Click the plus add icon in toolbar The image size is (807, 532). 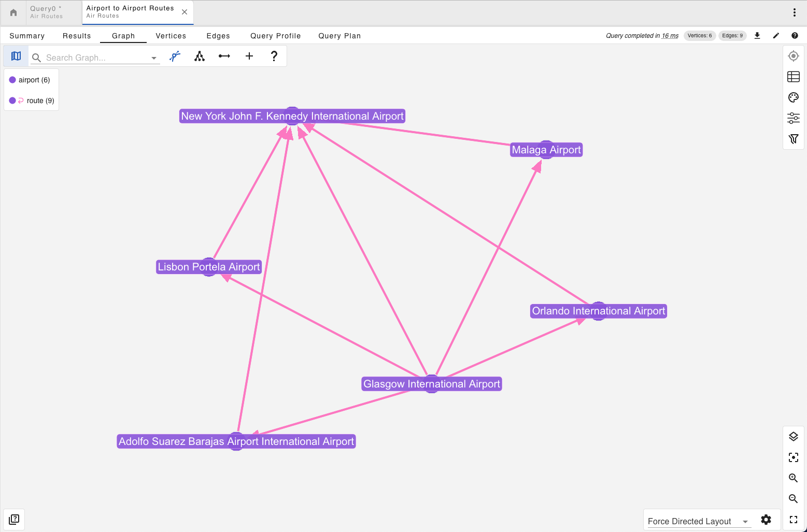pos(249,56)
